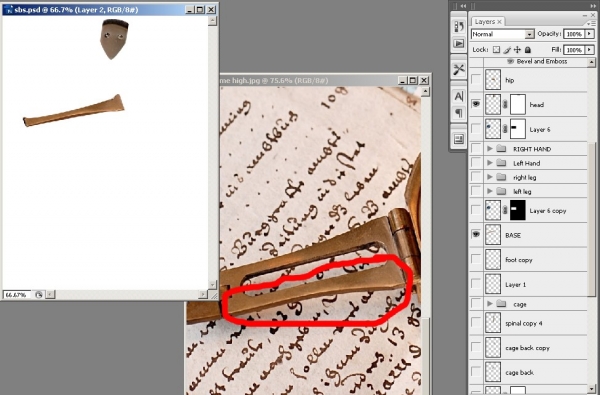Click the Layer 6 copy mask thumbnail
The width and height of the screenshot is (600, 395).
click(x=518, y=210)
